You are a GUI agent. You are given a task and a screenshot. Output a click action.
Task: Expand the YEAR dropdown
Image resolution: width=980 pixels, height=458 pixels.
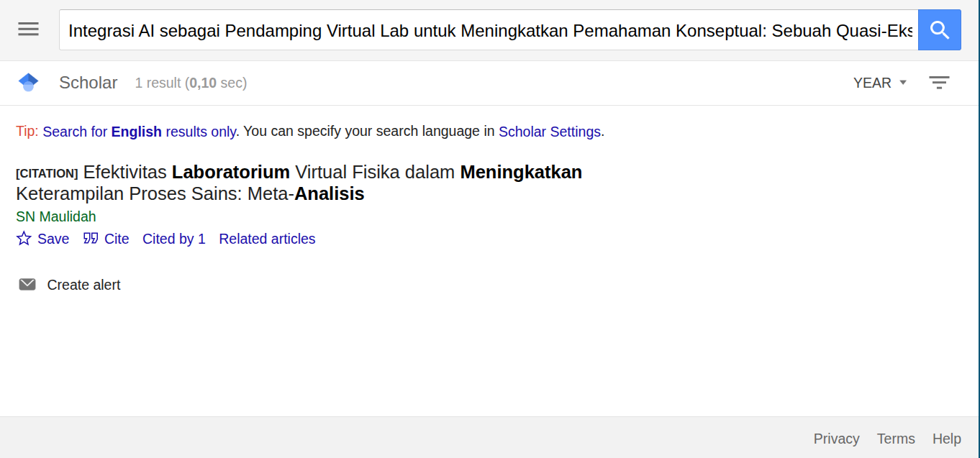pos(872,83)
